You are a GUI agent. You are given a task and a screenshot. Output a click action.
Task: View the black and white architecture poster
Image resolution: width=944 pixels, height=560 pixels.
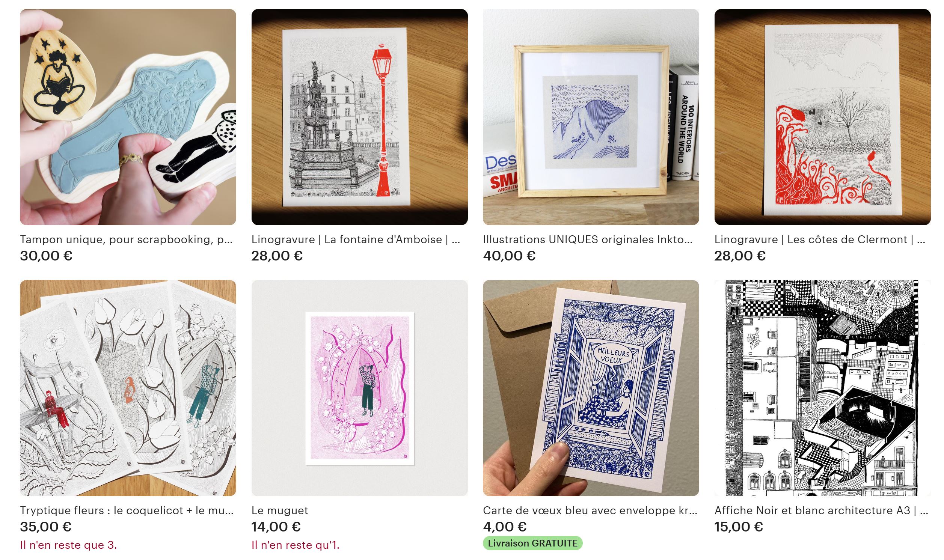coord(822,388)
